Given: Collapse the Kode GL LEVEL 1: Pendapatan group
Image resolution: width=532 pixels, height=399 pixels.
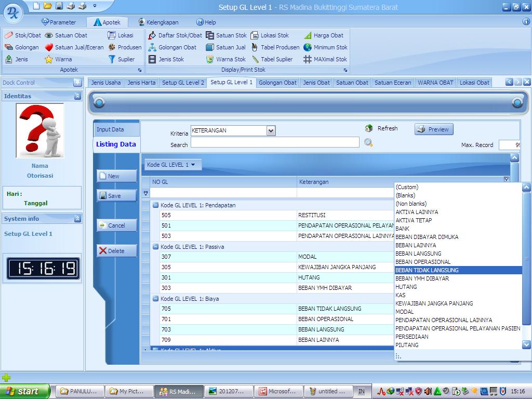Looking at the screenshot, I should click(x=155, y=205).
